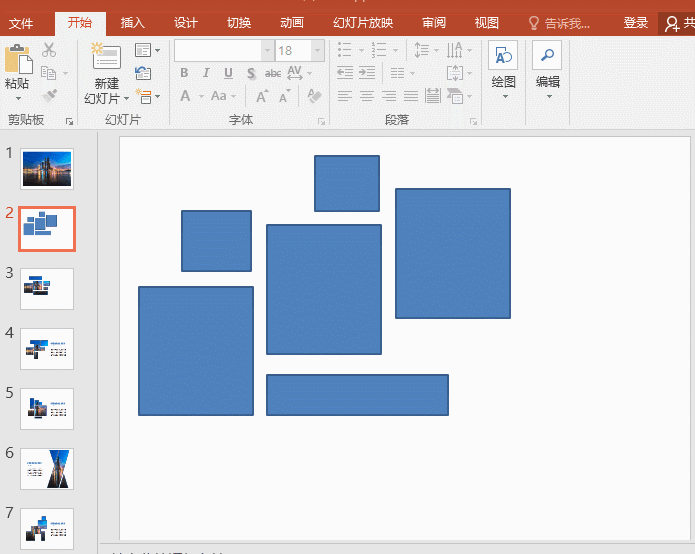The image size is (695, 554).
Task: Click the Increase List Level icon
Action: point(367,72)
